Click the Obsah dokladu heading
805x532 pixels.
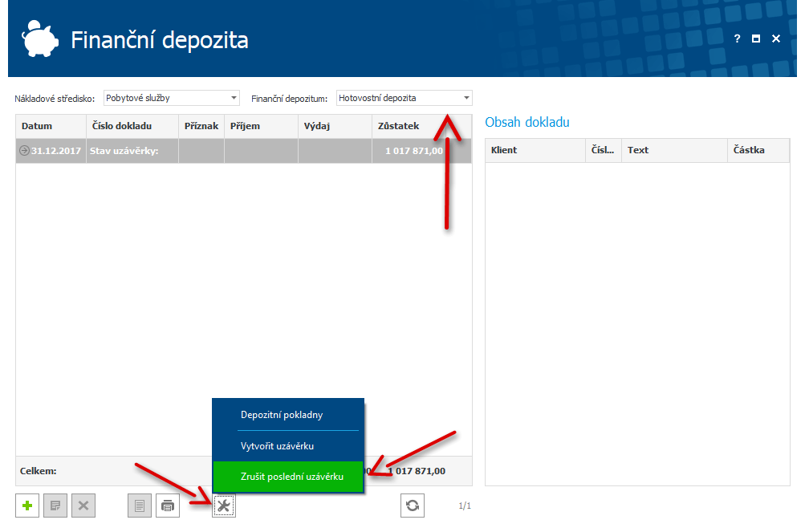(527, 122)
